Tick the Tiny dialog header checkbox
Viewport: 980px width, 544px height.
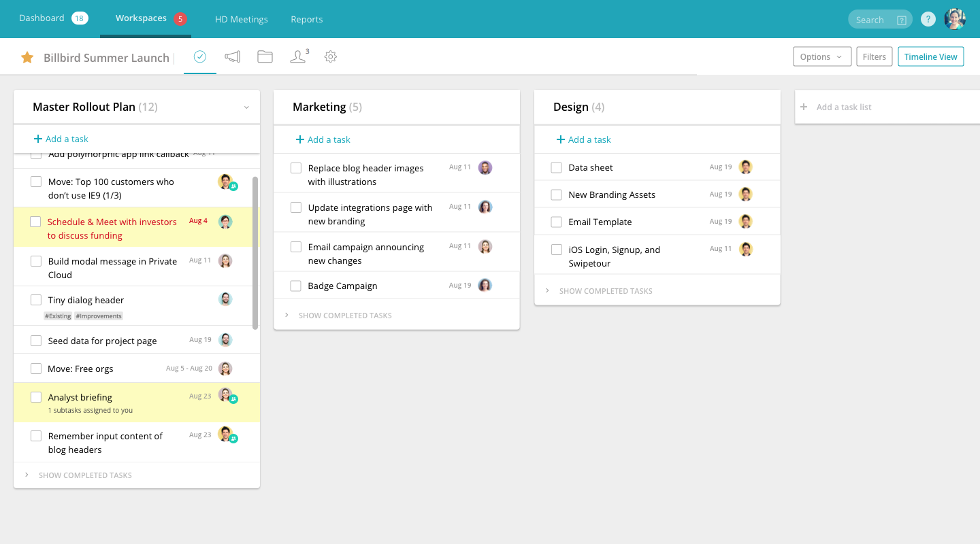tap(36, 300)
